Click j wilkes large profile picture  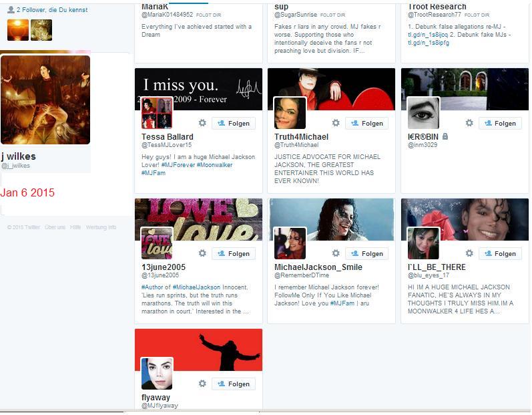[x=45, y=100]
